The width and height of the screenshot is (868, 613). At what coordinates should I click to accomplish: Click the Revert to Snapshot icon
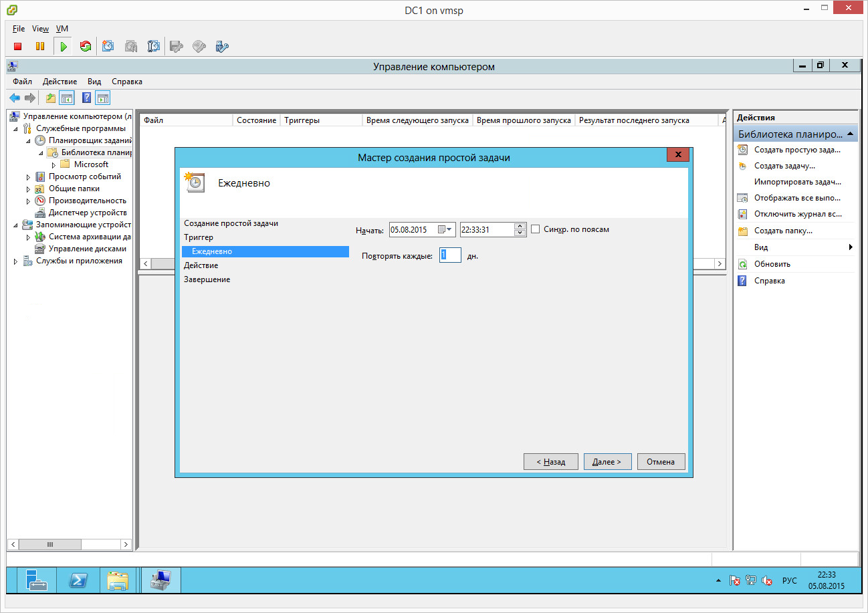pyautogui.click(x=132, y=46)
